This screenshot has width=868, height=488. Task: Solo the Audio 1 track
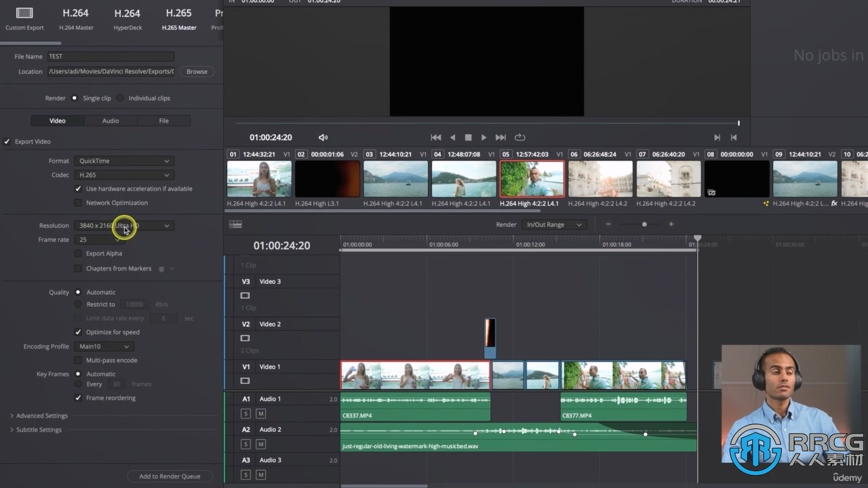click(245, 413)
